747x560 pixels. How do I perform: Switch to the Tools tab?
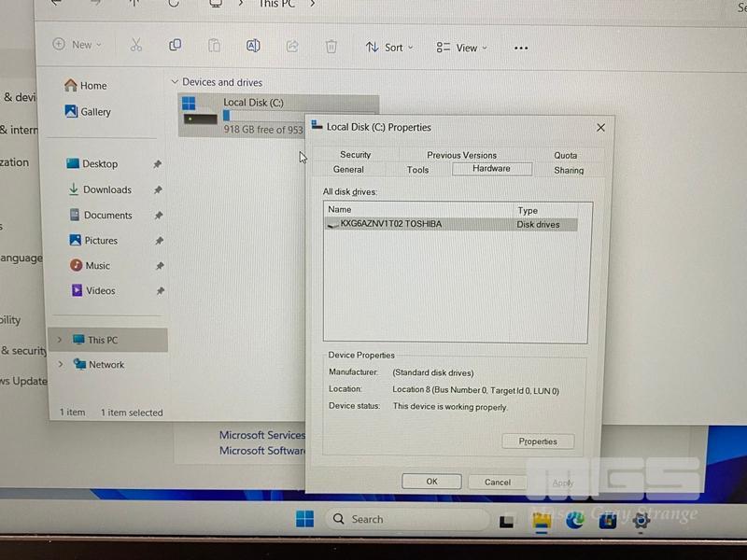click(x=417, y=170)
